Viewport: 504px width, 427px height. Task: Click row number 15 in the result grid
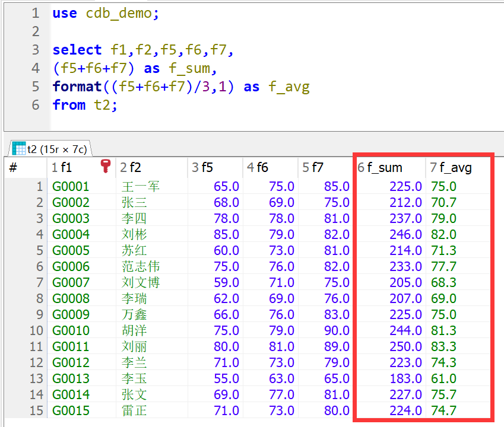(x=36, y=410)
